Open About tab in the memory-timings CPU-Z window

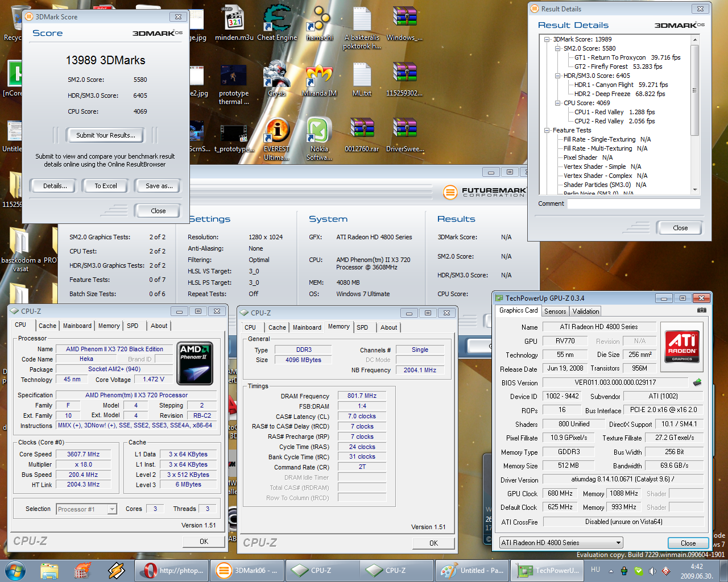pos(389,327)
